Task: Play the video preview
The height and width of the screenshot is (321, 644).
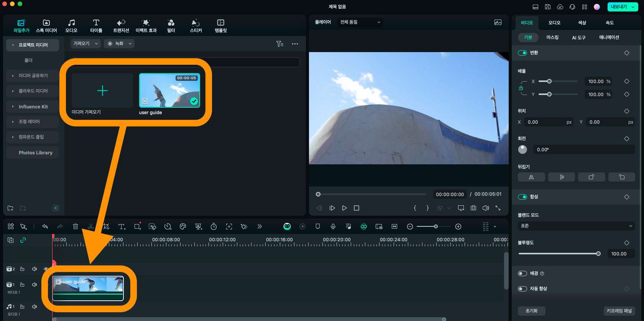Action: tap(344, 208)
